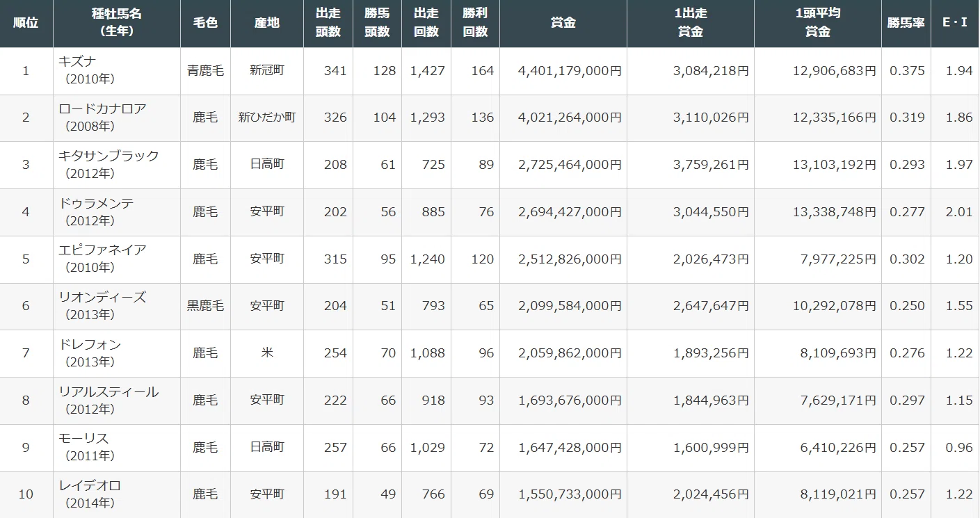980x518 pixels.
Task: Click the 1頭平均賞金 column header
Action: (x=818, y=23)
